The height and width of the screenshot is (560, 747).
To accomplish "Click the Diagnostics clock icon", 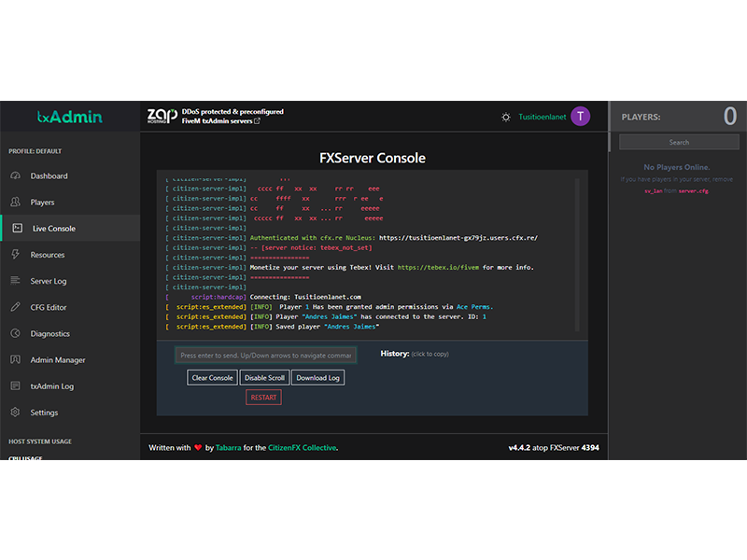I will pos(15,333).
